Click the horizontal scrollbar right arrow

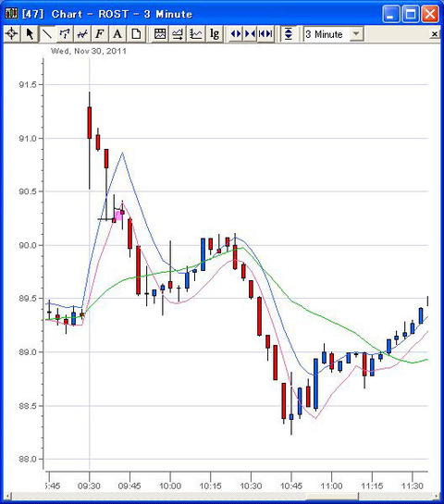point(437,496)
